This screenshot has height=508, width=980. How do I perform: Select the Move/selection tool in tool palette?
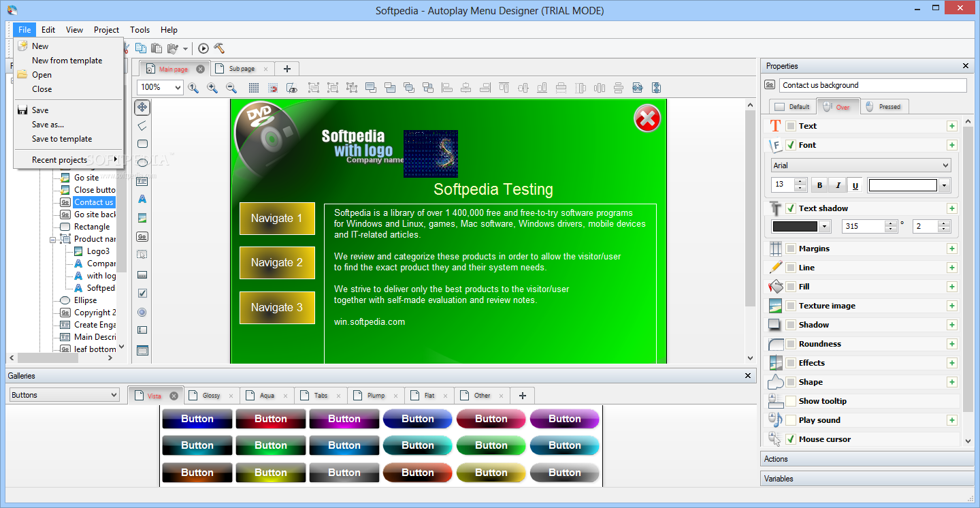click(x=142, y=107)
